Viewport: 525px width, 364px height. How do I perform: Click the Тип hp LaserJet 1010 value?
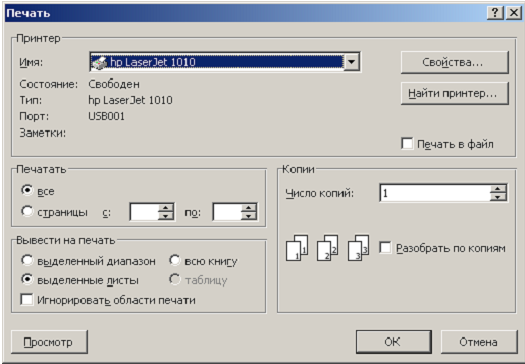[130, 100]
